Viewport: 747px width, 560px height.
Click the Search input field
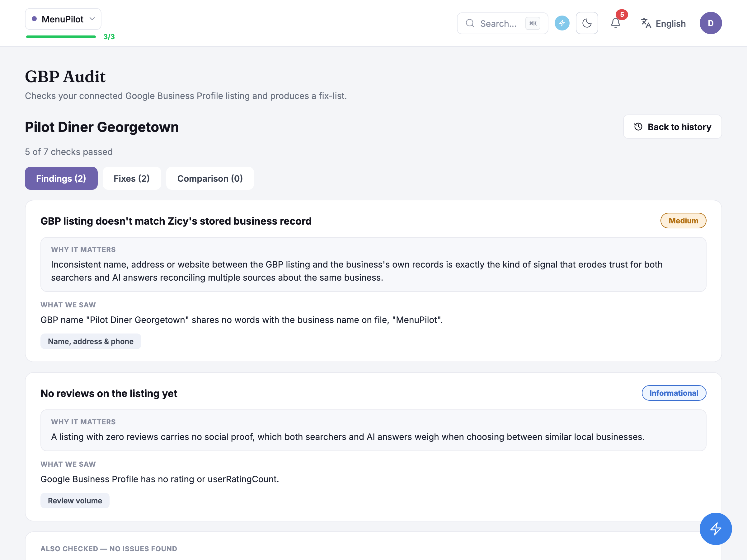pos(502,23)
